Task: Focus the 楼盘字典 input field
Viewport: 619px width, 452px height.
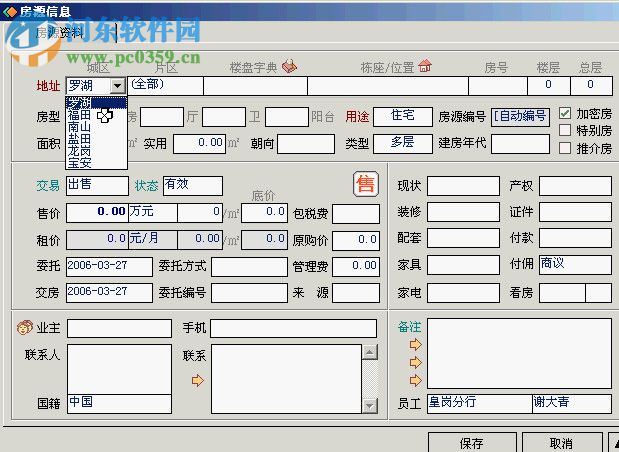Action: click(255, 86)
